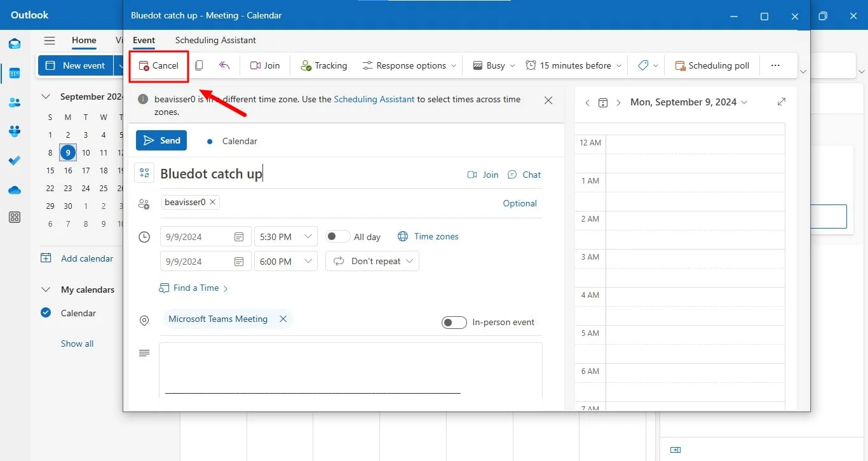
Task: Open the 5:30 PM start time dropdown
Action: tap(285, 237)
